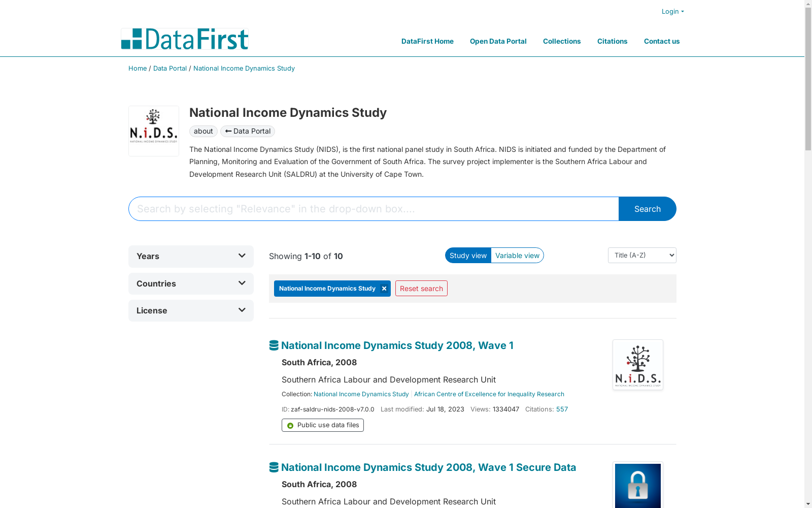This screenshot has width=812, height=508.
Task: Click the Reset search button
Action: [421, 289]
